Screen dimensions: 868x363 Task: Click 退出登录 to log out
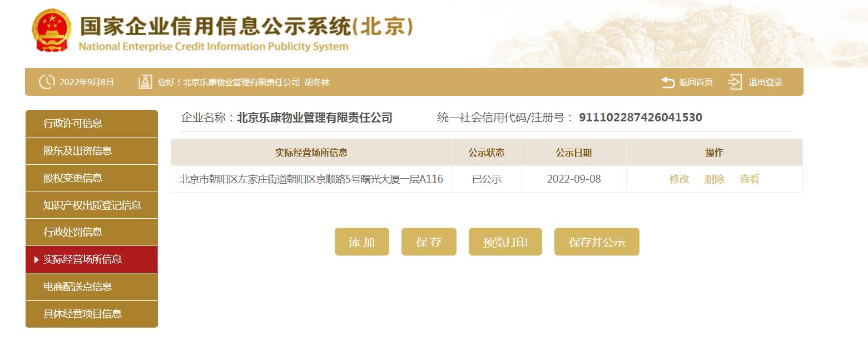(765, 82)
